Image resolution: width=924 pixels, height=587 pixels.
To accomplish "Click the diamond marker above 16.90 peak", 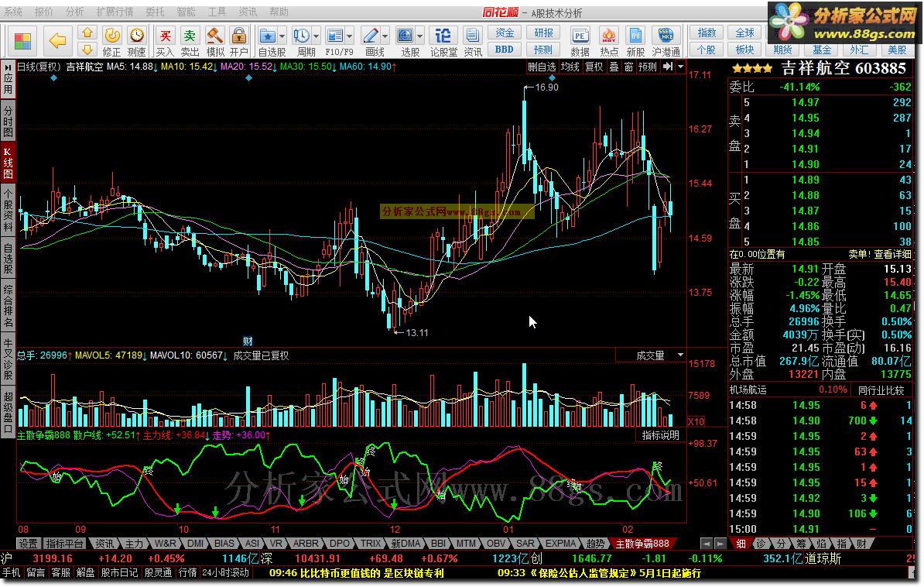I will coord(553,78).
